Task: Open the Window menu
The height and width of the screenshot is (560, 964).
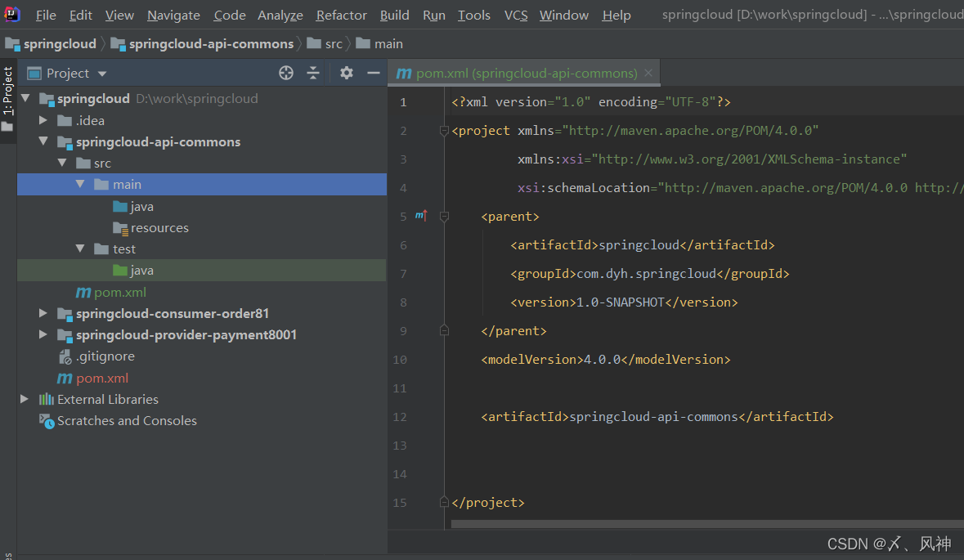Action: pyautogui.click(x=564, y=15)
